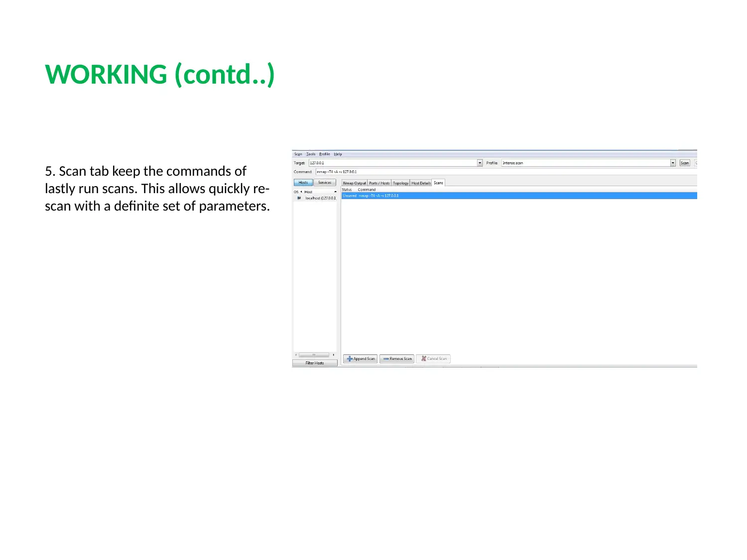Switch to the Scans tab

click(438, 183)
